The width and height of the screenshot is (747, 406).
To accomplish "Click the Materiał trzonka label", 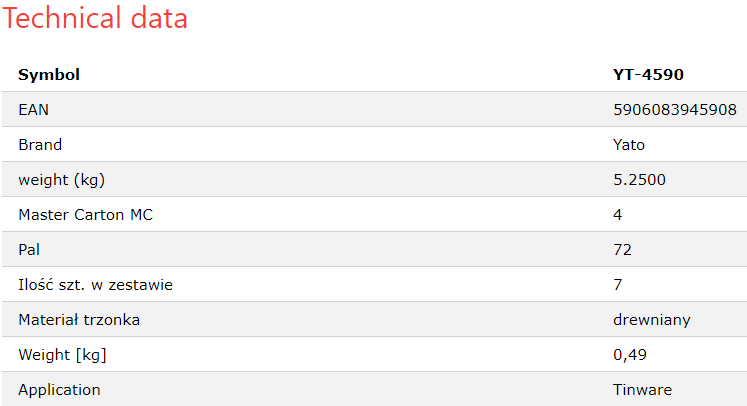I will coord(79,320).
